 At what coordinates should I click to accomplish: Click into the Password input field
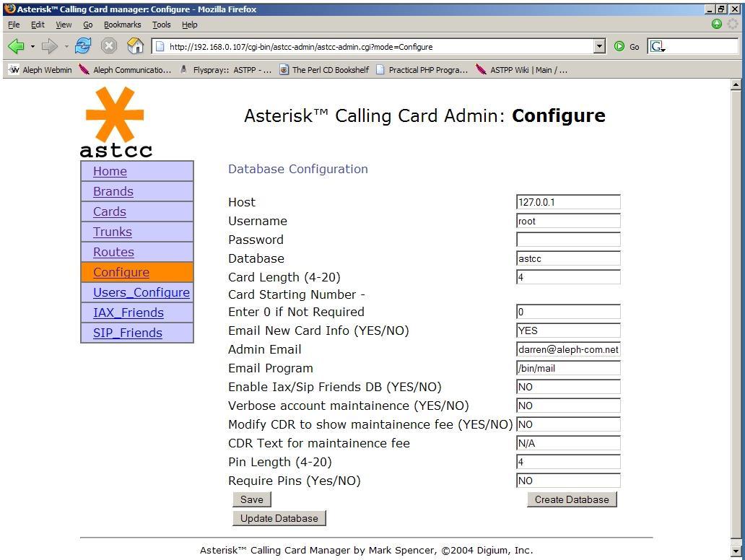568,240
